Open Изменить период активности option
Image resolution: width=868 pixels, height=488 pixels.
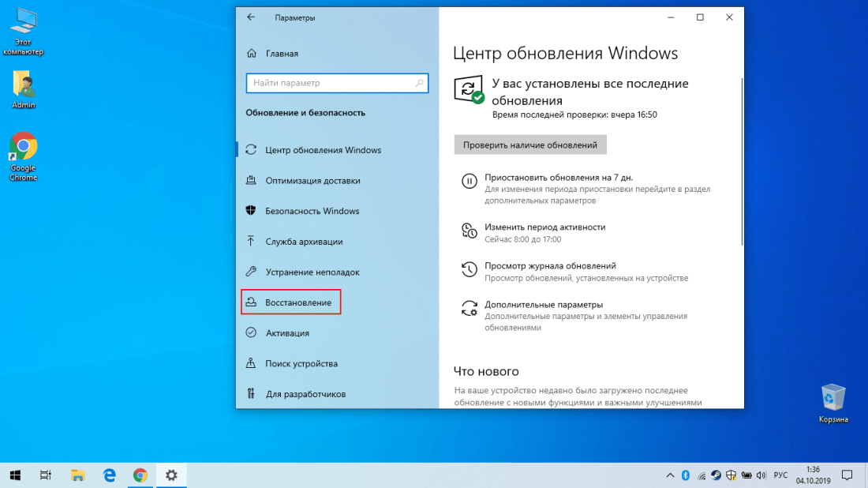pyautogui.click(x=544, y=227)
